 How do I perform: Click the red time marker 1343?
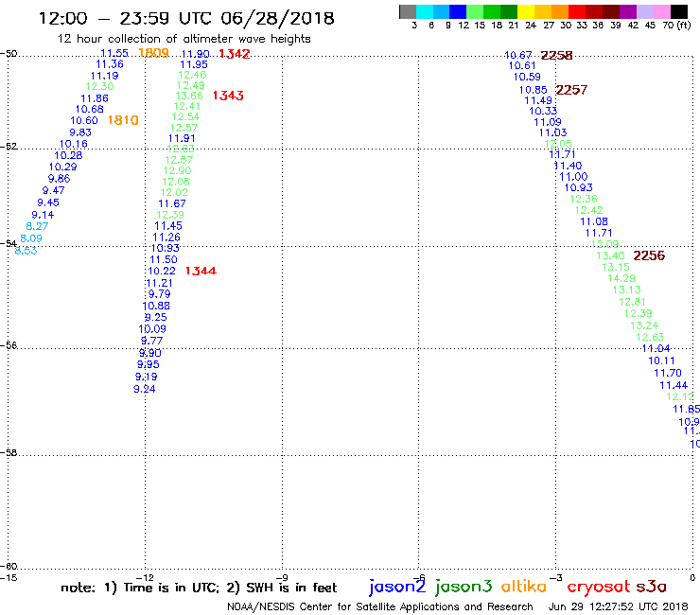pyautogui.click(x=228, y=96)
